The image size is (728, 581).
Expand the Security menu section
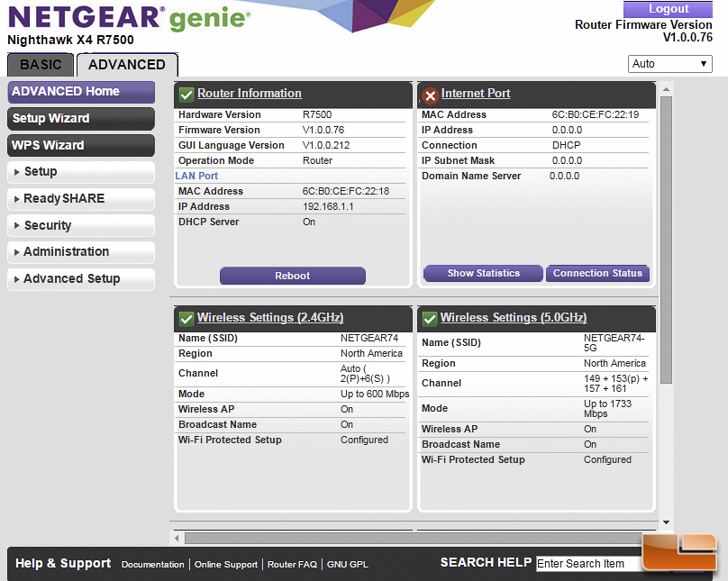(x=81, y=225)
